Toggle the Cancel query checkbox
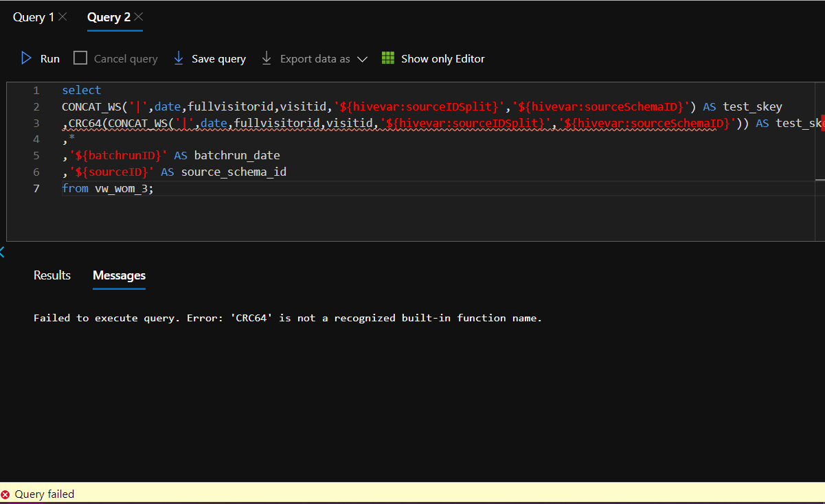825x504 pixels. click(x=80, y=58)
